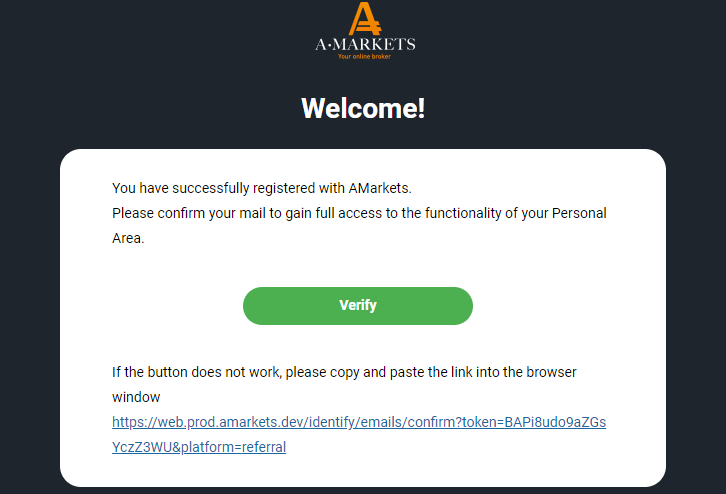
Task: Click the word 'AMarkets.' in the first sentence
Action: point(380,188)
